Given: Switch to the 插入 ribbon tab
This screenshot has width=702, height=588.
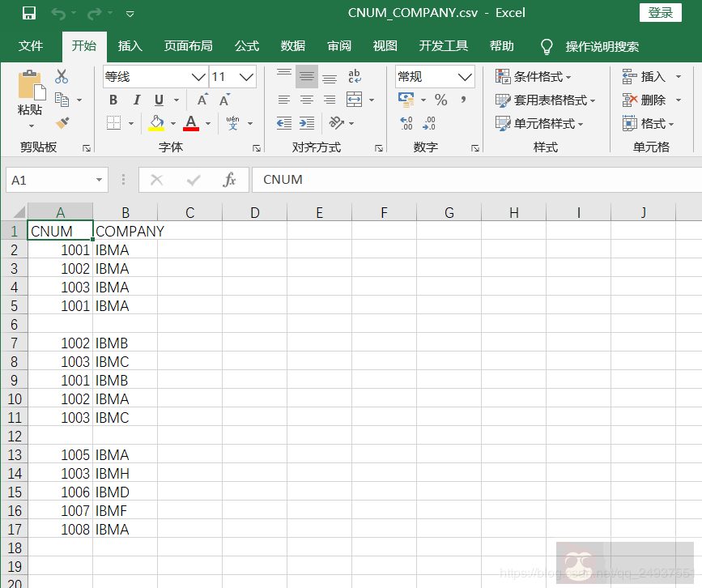Looking at the screenshot, I should pos(130,46).
